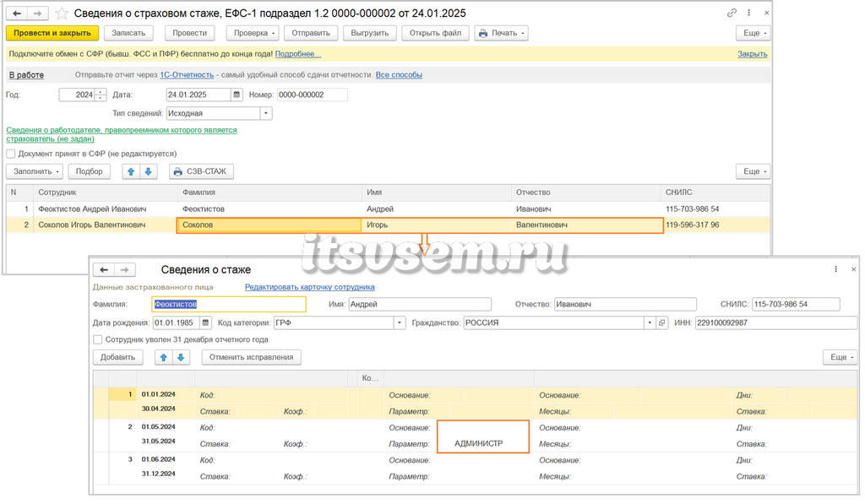Open the 1С-Отчетность link
This screenshot has height=504, width=865.
pyautogui.click(x=187, y=75)
